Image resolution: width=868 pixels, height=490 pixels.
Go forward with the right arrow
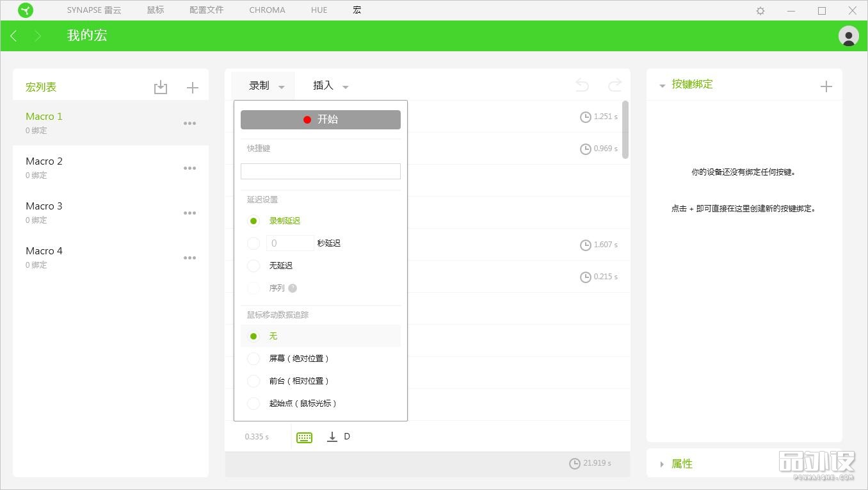pos(38,36)
